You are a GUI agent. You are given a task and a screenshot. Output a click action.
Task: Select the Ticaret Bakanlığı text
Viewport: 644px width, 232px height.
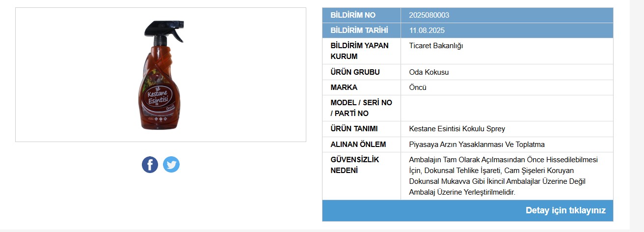[x=436, y=46]
